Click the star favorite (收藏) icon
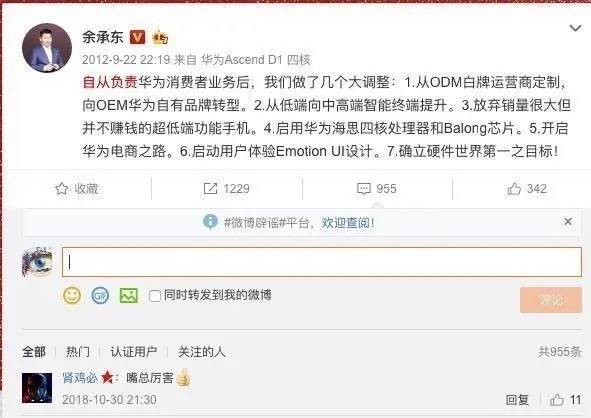This screenshot has width=591, height=418. (61, 188)
